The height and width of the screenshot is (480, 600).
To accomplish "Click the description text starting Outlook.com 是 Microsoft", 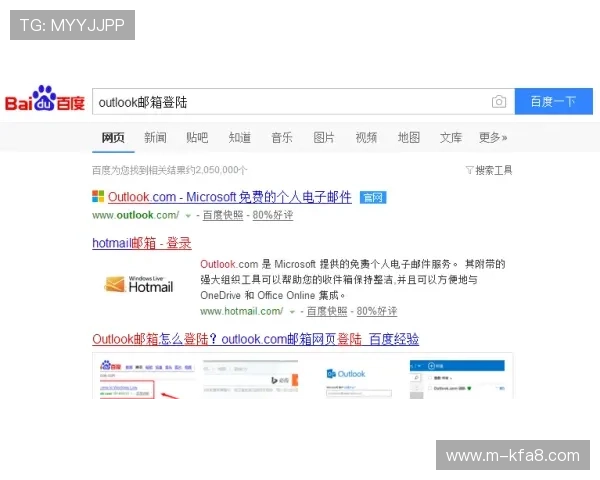I will (352, 280).
